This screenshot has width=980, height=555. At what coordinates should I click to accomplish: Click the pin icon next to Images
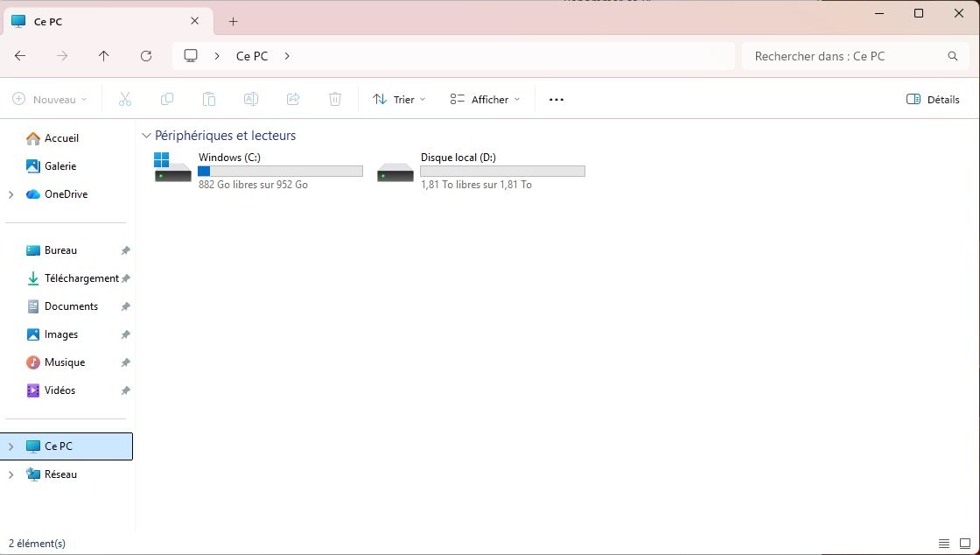(x=126, y=335)
